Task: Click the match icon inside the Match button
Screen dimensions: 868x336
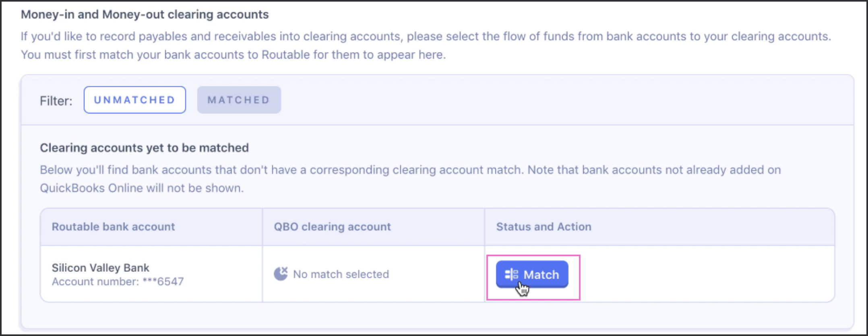Action: 511,275
